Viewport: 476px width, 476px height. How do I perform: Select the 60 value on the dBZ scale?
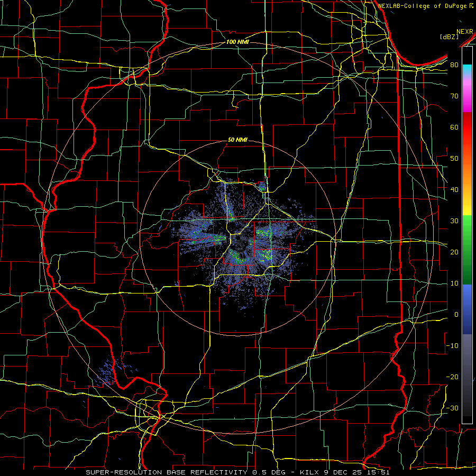(454, 127)
